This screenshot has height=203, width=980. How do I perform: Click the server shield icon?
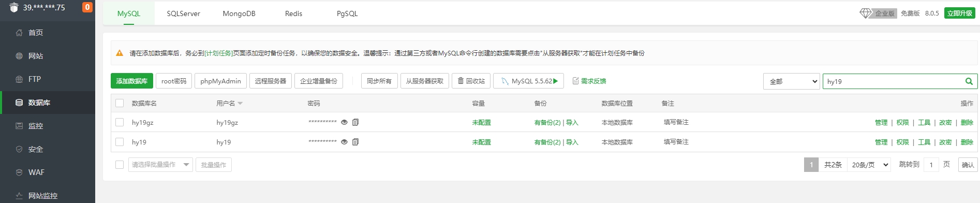point(14,7)
